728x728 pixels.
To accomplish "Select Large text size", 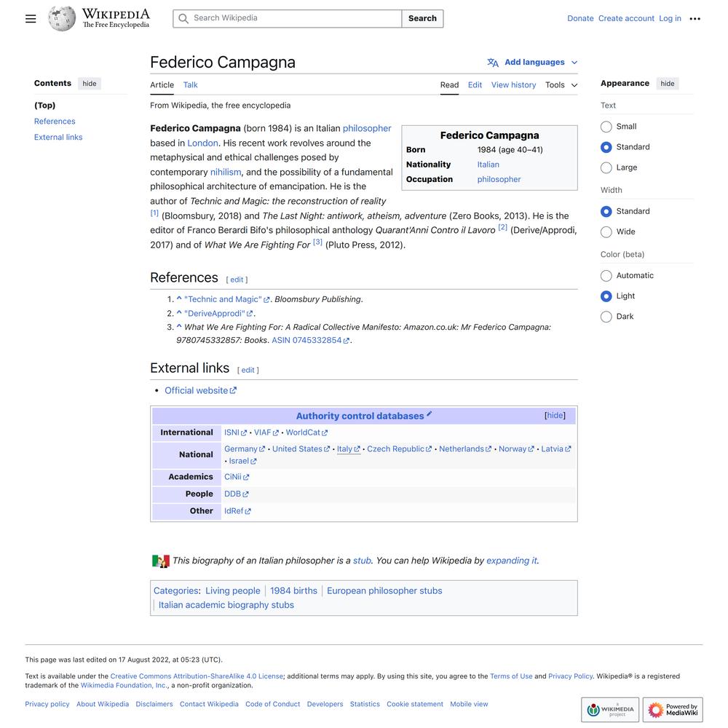I will (606, 167).
